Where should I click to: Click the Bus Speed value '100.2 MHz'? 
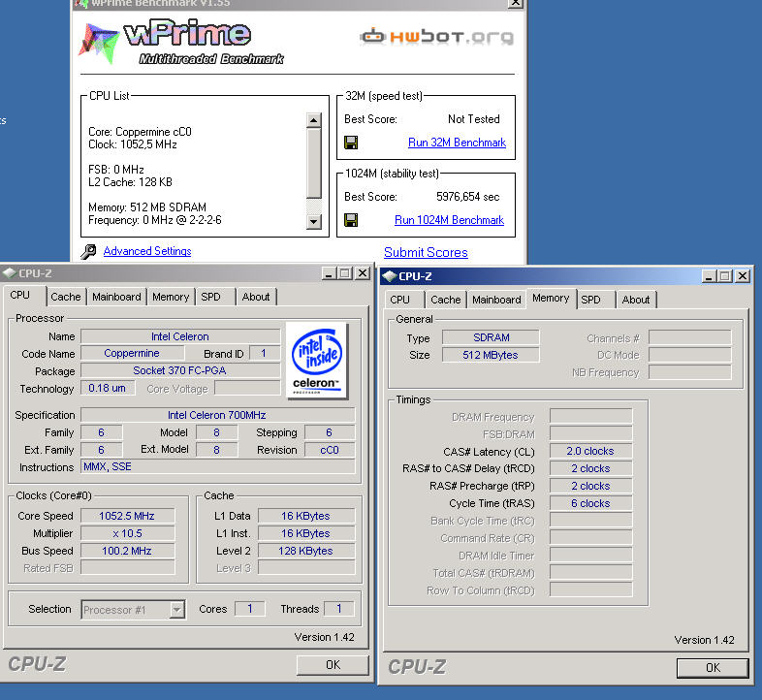click(x=127, y=552)
